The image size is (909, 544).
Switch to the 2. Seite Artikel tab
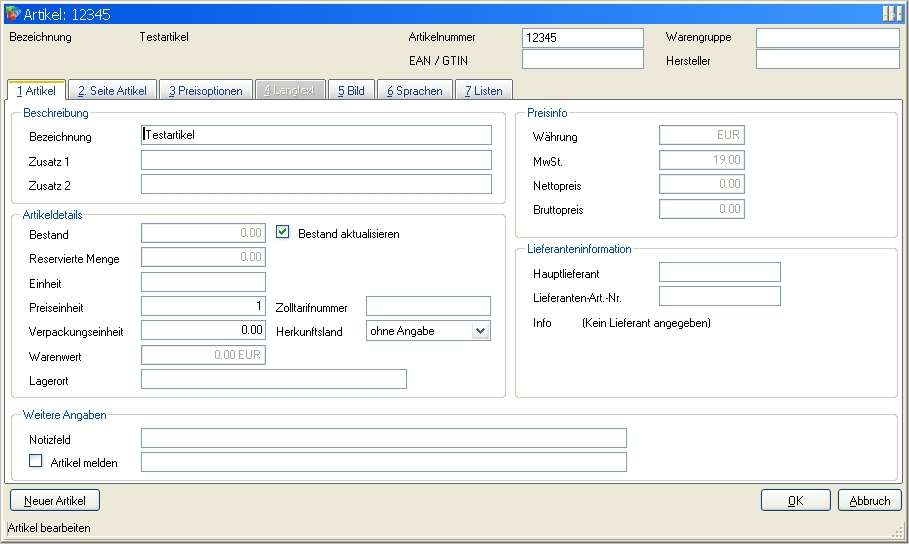click(112, 91)
